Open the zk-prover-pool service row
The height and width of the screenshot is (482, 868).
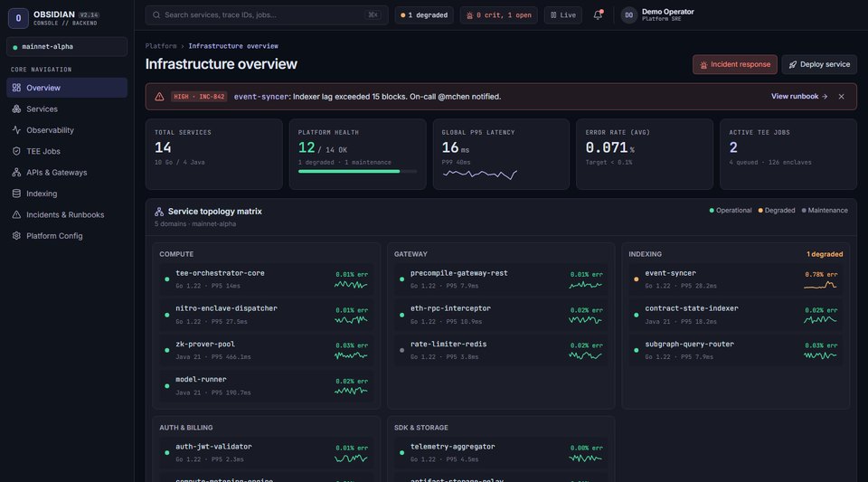tap(266, 350)
